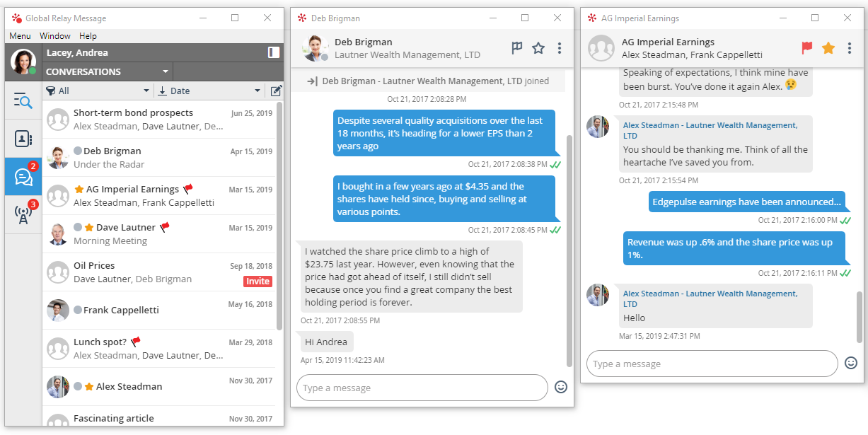This screenshot has height=435, width=868.
Task: Star the Deb Brigman conversation
Action: [538, 47]
